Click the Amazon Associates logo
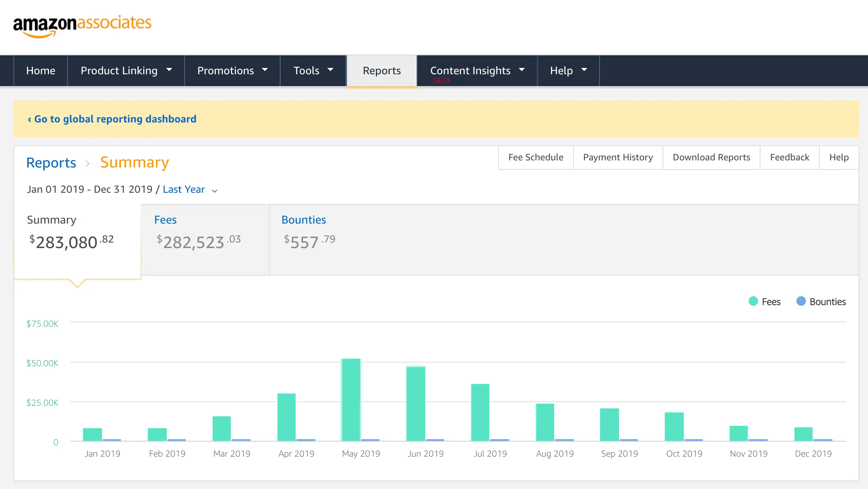 pos(82,26)
